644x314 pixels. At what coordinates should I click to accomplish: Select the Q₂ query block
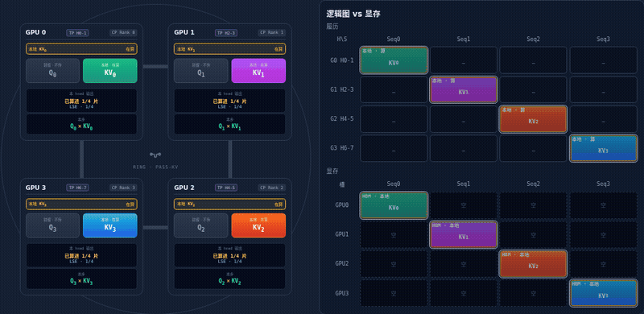point(200,225)
